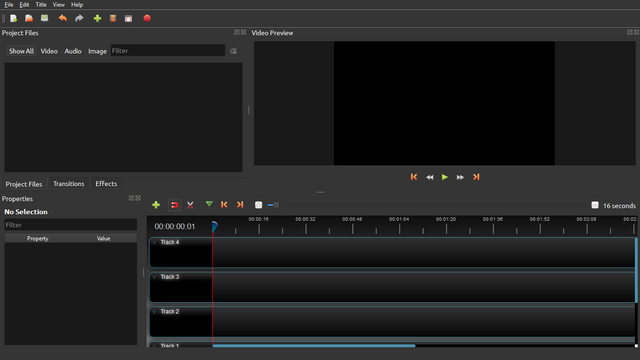Click the timeline vertical scrollbar
The image size is (640, 360).
pyautogui.click(x=636, y=270)
